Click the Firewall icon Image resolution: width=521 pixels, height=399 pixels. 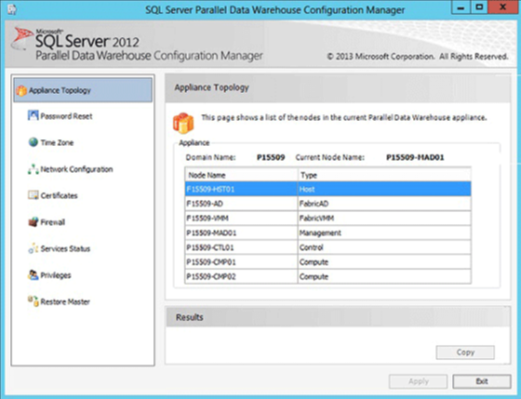pyautogui.click(x=33, y=222)
